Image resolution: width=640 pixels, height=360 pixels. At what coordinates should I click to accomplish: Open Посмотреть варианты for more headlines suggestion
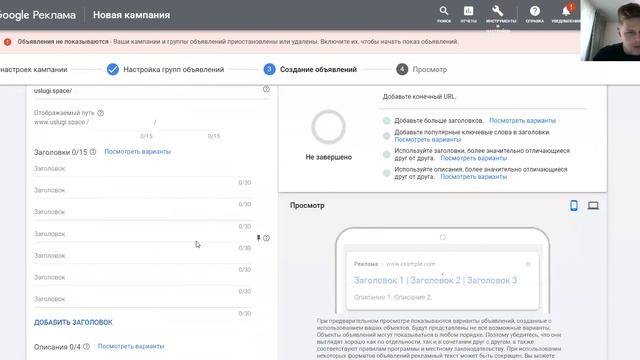pyautogui.click(x=522, y=120)
